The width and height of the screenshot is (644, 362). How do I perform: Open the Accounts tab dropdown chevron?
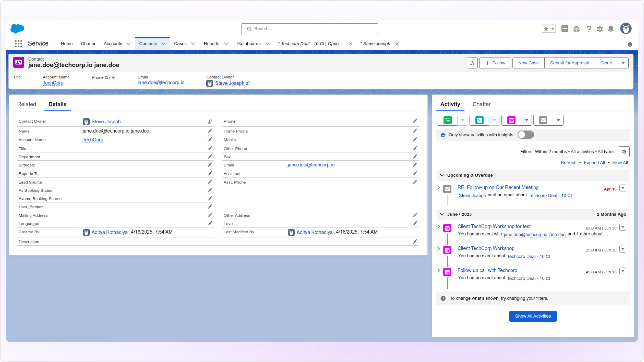(x=129, y=44)
